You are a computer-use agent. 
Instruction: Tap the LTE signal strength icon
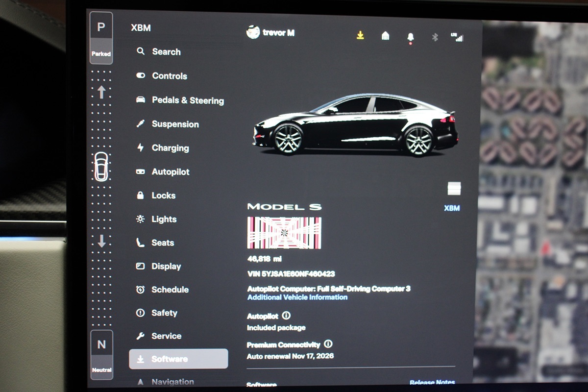click(x=457, y=37)
